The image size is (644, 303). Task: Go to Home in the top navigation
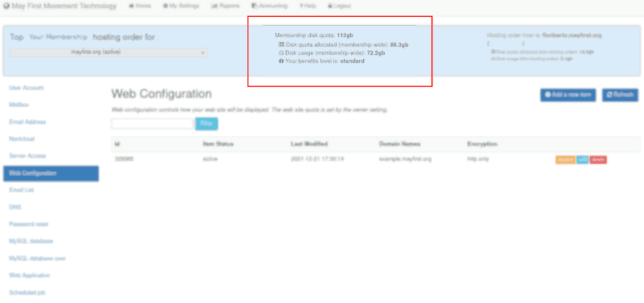pos(139,6)
